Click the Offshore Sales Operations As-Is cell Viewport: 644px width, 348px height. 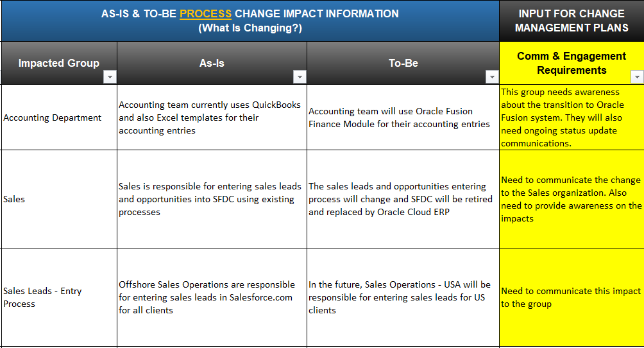[x=212, y=297]
